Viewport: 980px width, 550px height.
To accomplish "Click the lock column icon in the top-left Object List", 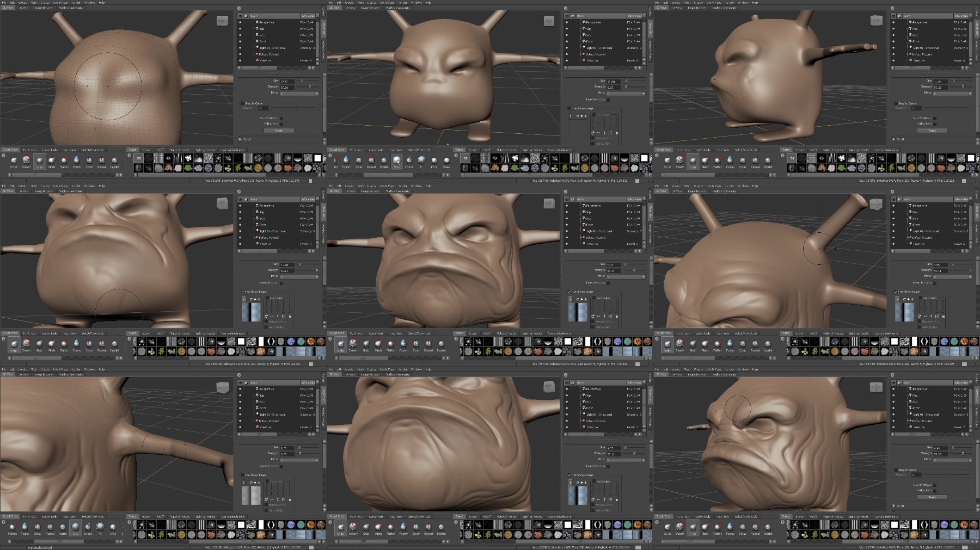I will tap(246, 16).
